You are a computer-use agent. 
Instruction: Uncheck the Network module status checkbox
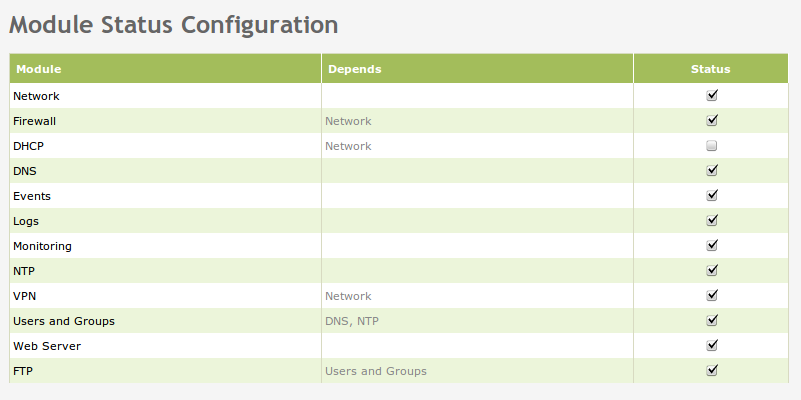(712, 96)
